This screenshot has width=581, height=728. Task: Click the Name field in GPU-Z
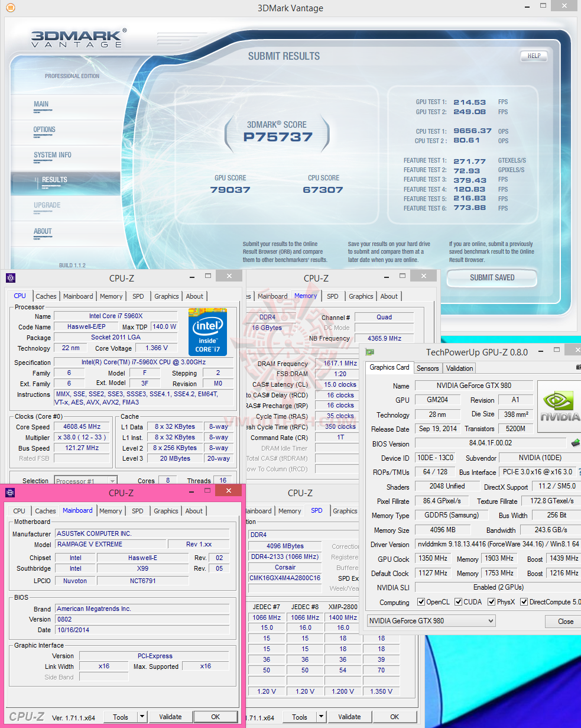click(473, 386)
